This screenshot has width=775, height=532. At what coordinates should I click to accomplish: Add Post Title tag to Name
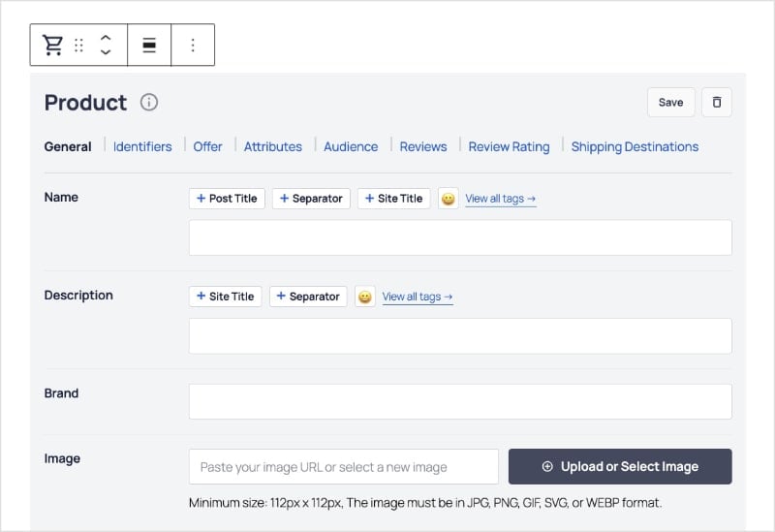(x=227, y=199)
